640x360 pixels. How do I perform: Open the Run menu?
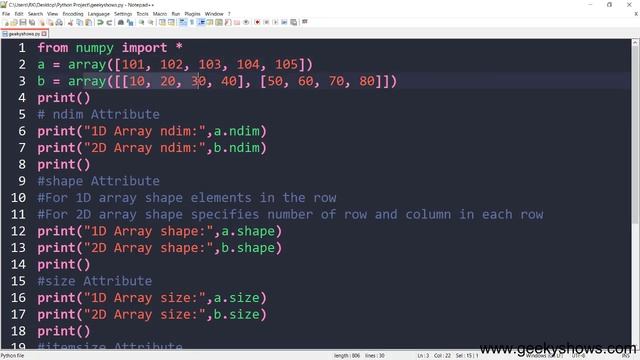point(176,14)
